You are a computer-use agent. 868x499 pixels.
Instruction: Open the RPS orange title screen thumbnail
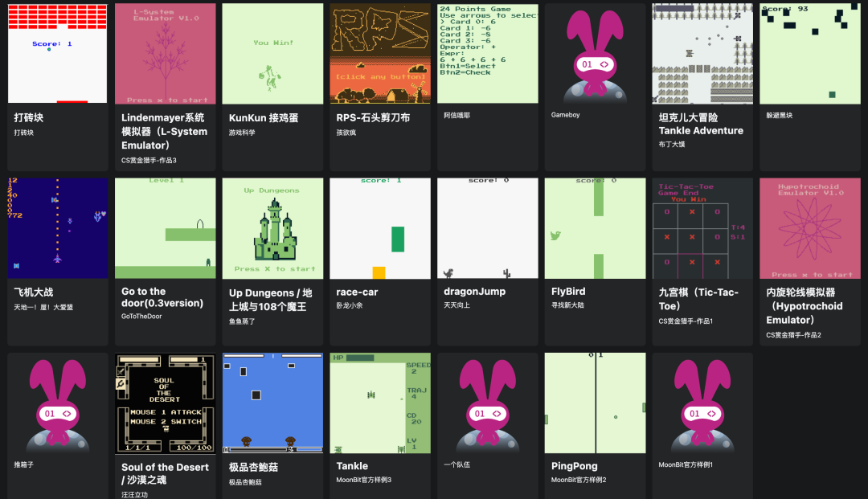(x=379, y=53)
